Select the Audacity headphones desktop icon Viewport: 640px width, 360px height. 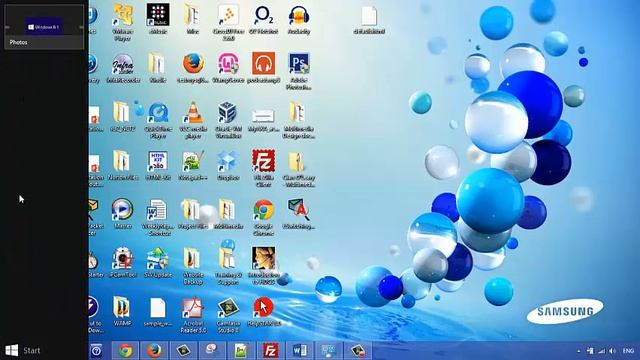click(298, 19)
